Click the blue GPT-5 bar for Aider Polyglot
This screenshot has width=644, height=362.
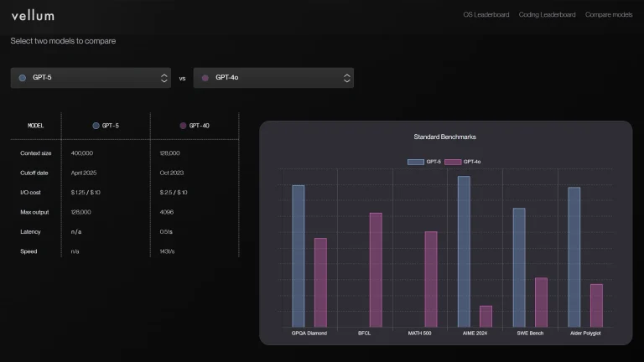[574, 256]
